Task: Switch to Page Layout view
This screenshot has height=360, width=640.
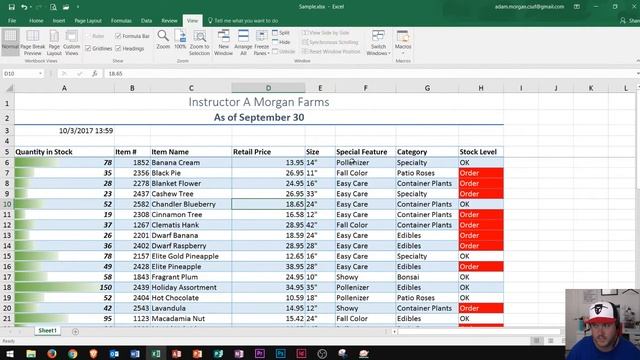Action: (x=54, y=42)
